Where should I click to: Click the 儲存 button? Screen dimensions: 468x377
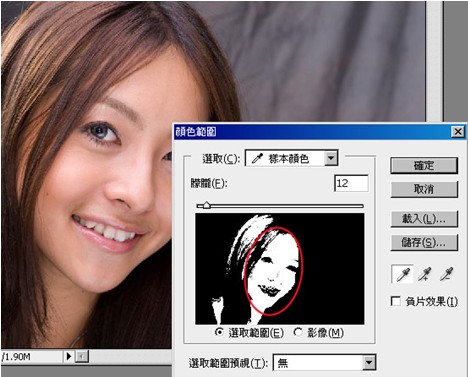click(424, 243)
